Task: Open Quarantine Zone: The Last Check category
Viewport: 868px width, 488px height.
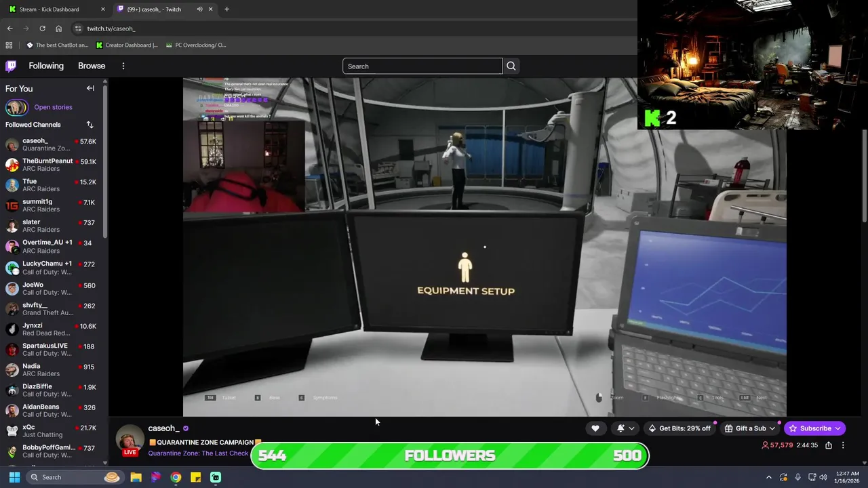Action: pos(198,453)
